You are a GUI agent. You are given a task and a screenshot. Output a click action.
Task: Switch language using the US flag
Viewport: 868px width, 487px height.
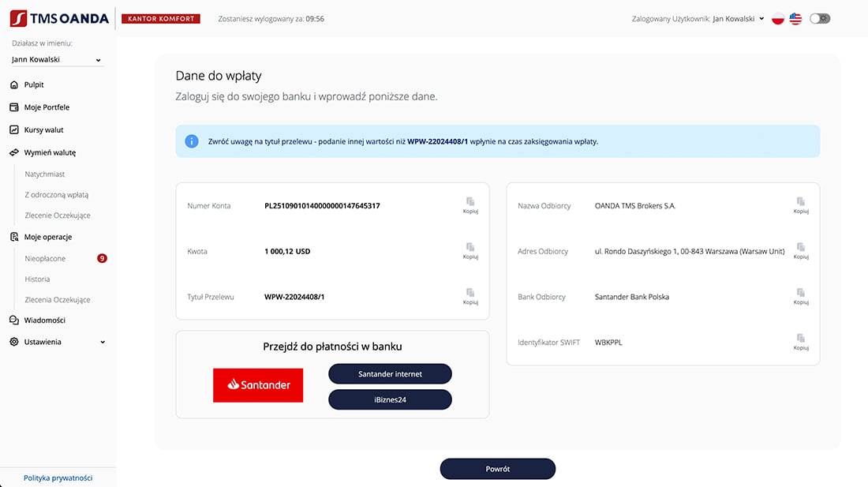coord(795,19)
